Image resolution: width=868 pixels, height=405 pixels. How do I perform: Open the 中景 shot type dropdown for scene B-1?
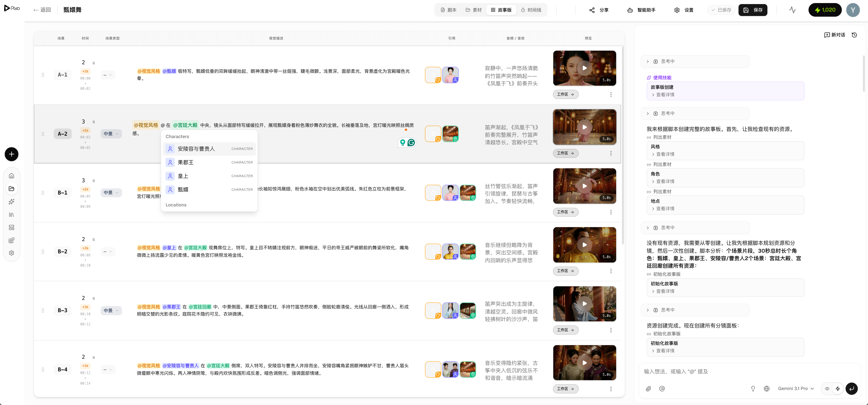[111, 192]
